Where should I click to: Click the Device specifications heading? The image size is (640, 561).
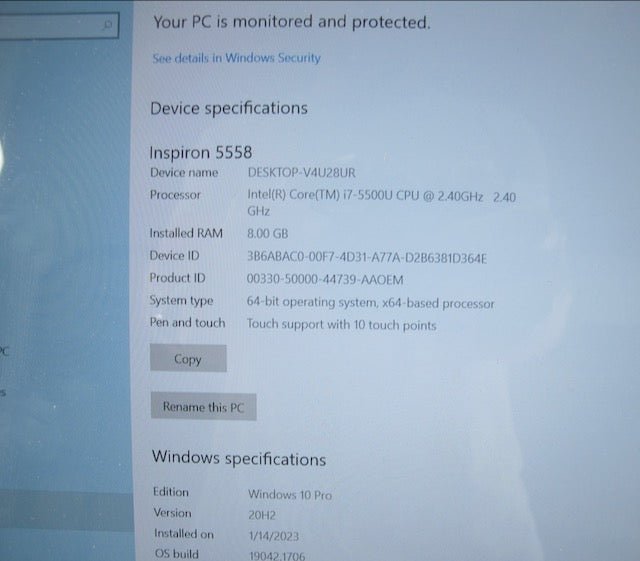coord(229,109)
